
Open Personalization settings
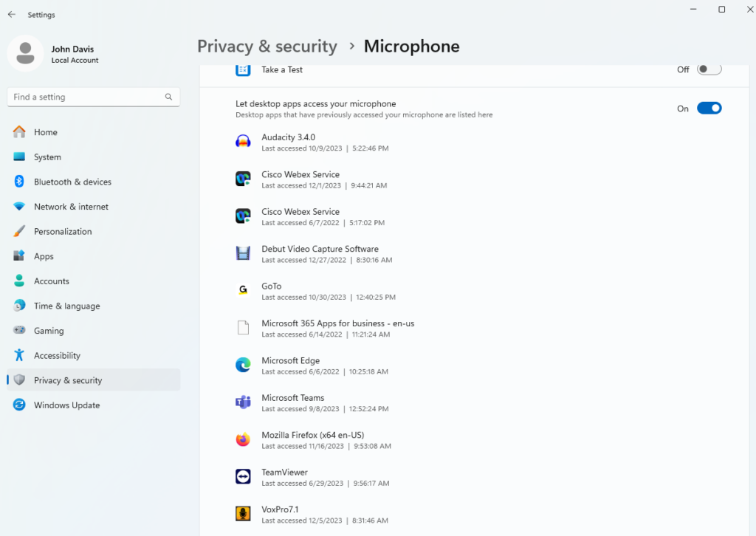pos(63,232)
